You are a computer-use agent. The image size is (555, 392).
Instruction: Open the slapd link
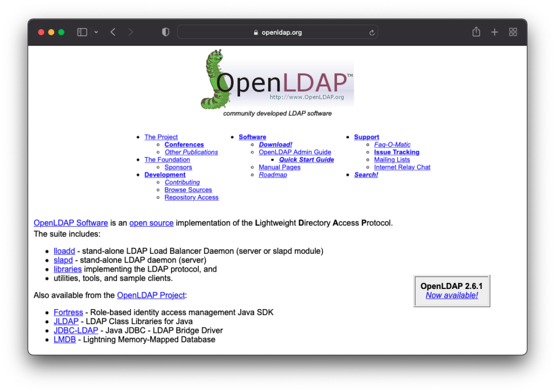(x=63, y=260)
